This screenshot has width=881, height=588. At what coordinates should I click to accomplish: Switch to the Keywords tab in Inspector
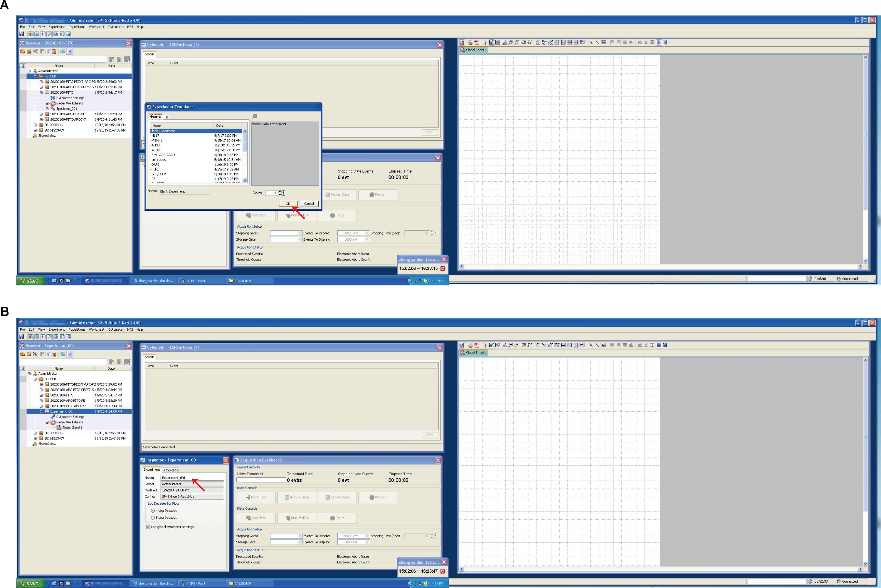tap(170, 470)
